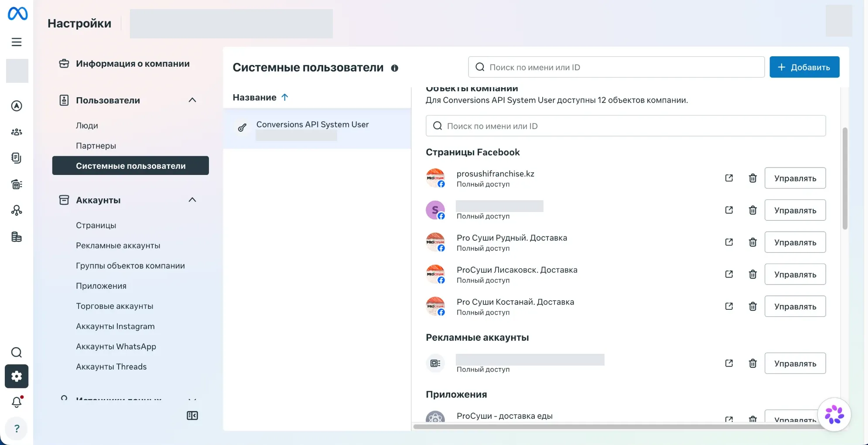Open Аккаунты Instagram in sidebar
Image resolution: width=868 pixels, height=445 pixels.
(115, 326)
